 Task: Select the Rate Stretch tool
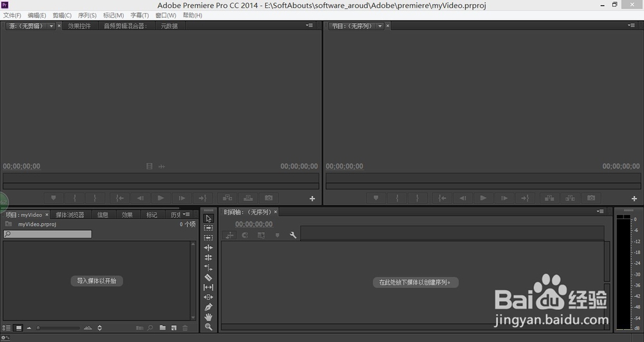click(x=208, y=267)
